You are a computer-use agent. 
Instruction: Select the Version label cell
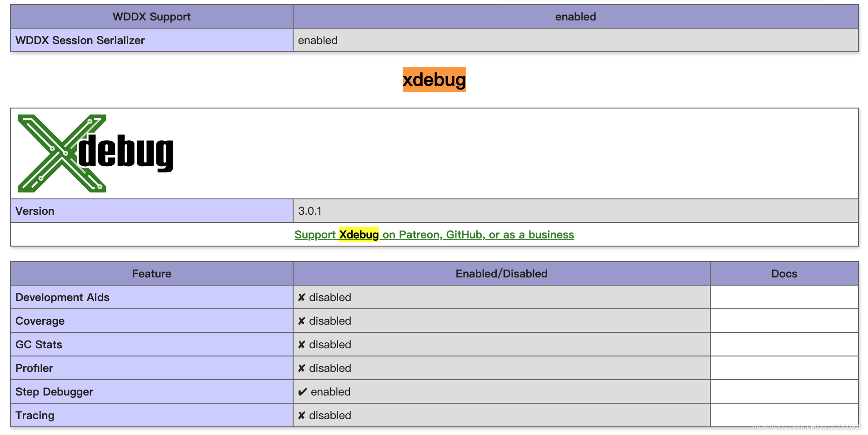pyautogui.click(x=152, y=211)
